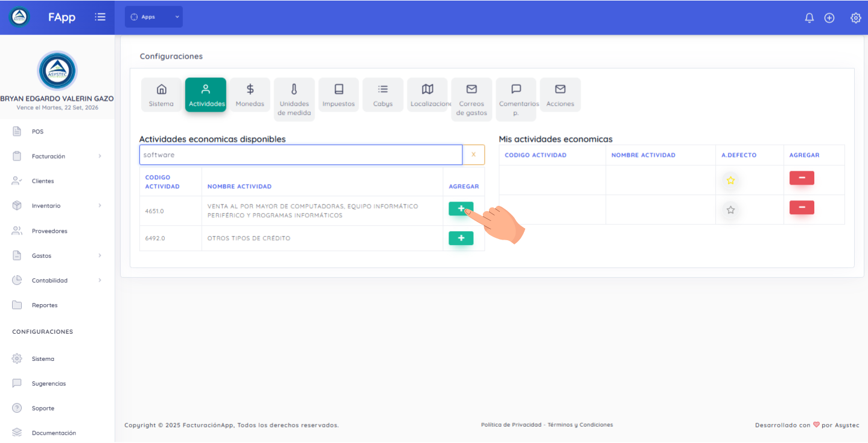The height and width of the screenshot is (443, 868).
Task: Toggle the sidebar menu list icon
Action: [x=100, y=18]
